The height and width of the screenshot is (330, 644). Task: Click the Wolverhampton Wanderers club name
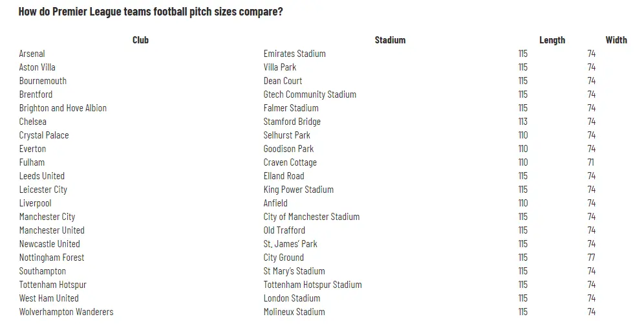pyautogui.click(x=66, y=312)
